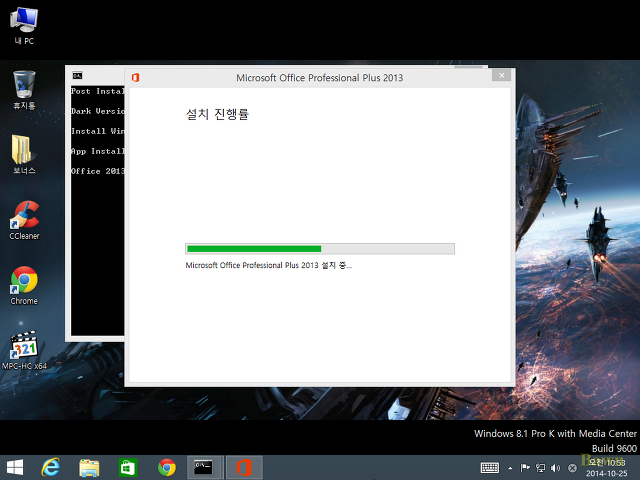
Task: Click the command prompt window's system icon
Action: coord(77,76)
